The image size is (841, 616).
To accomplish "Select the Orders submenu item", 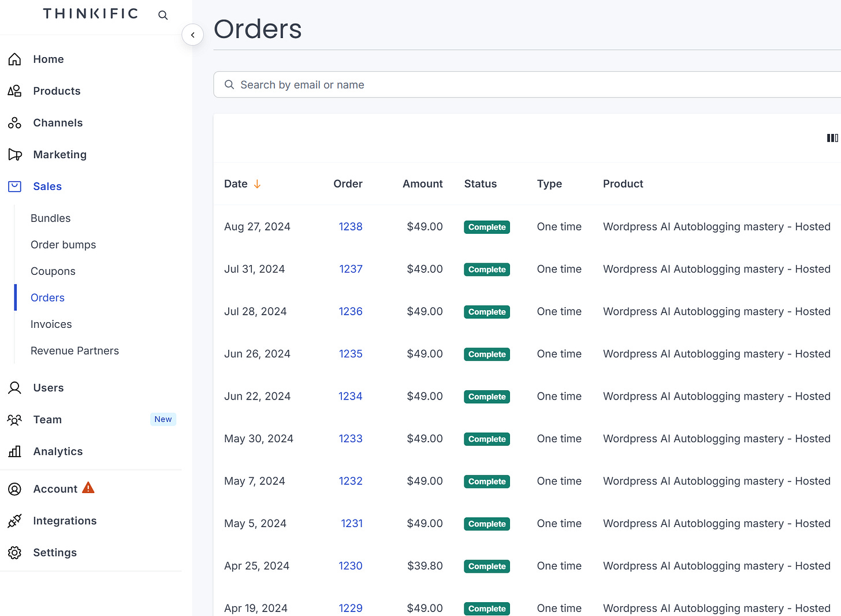I will coord(47,297).
